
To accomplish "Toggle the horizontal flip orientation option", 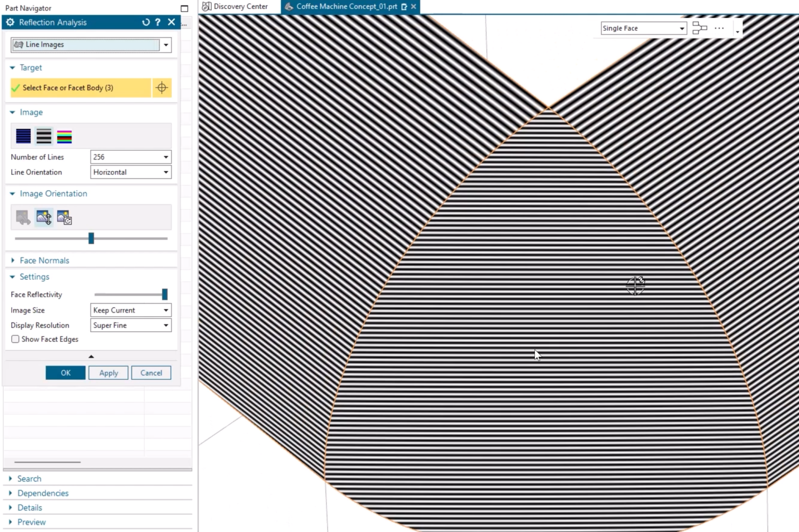I will [23, 217].
